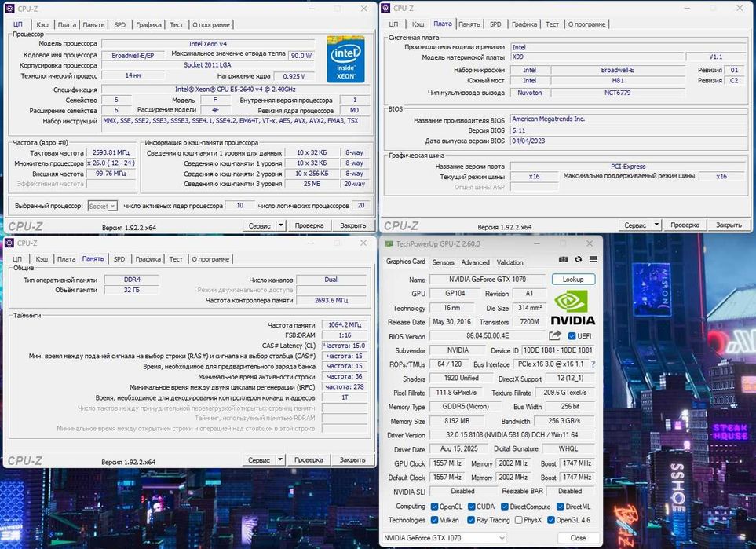This screenshot has height=549, width=756.
Task: Click the Intel Xeon logo in CPU-Z
Action: click(x=345, y=59)
